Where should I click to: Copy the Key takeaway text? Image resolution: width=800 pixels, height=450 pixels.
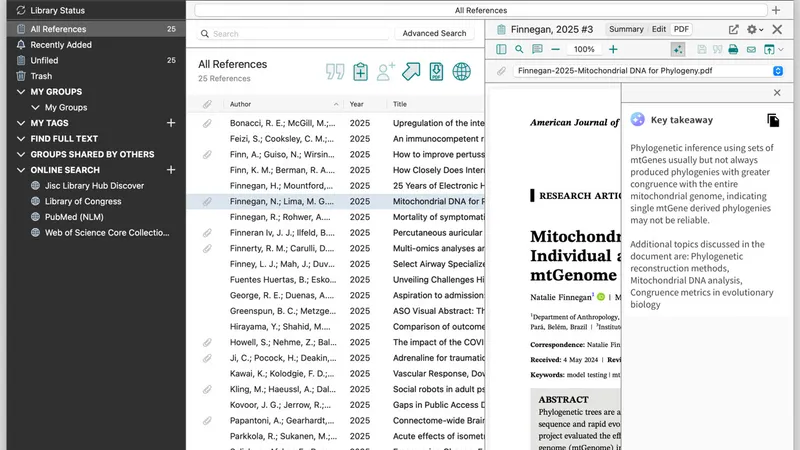(773, 120)
